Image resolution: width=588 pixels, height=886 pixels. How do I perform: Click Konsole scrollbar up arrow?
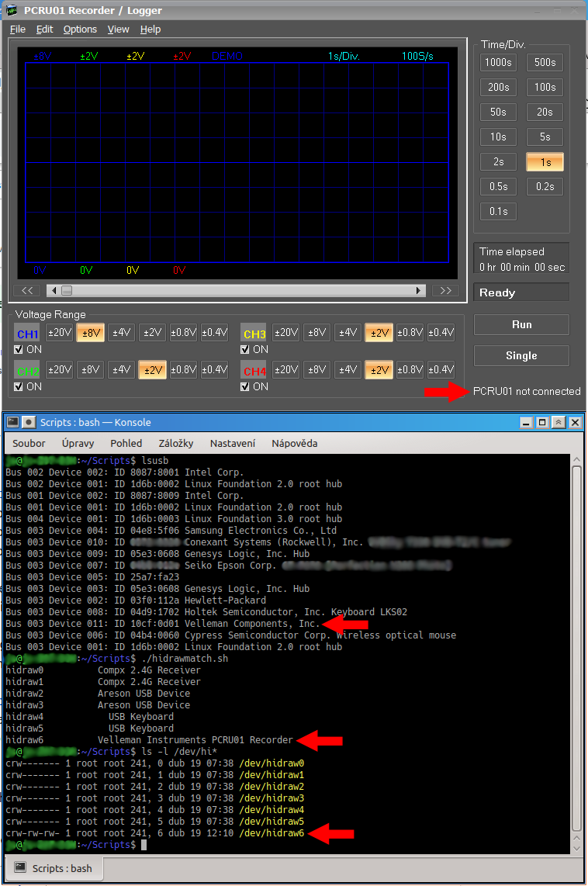(576, 460)
